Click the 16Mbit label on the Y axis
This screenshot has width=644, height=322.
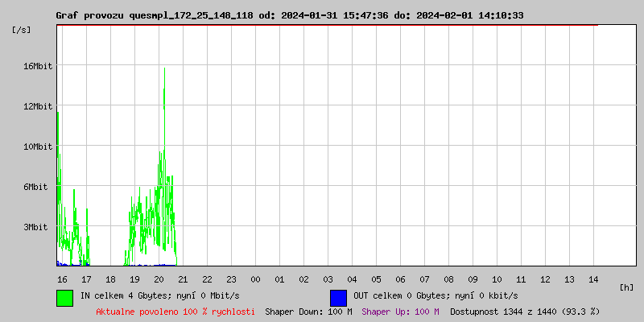(38, 66)
